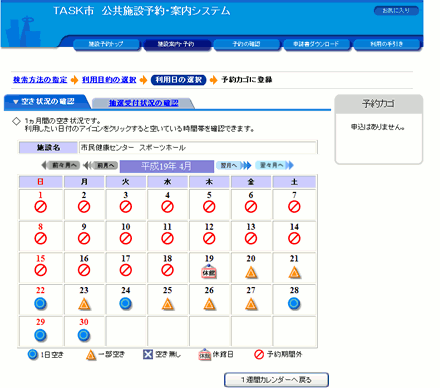Click the blue circle icon on April 28

coord(294,304)
